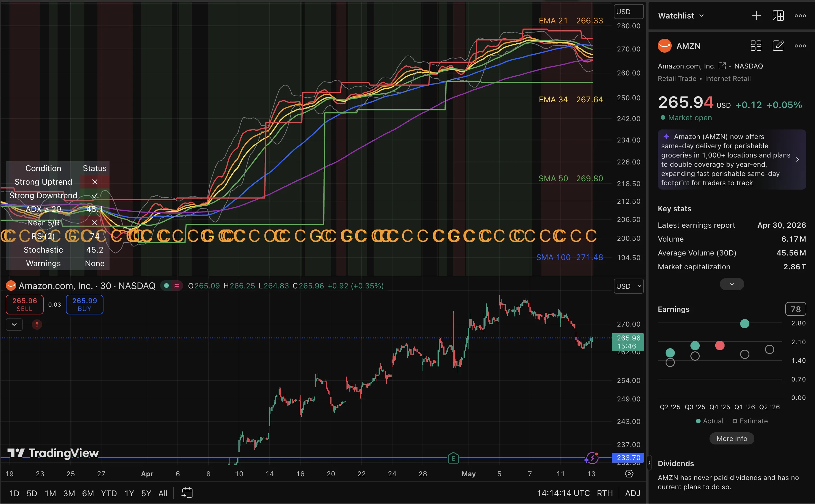
Task: Click the SMA 50 269.80 label
Action: tap(571, 178)
